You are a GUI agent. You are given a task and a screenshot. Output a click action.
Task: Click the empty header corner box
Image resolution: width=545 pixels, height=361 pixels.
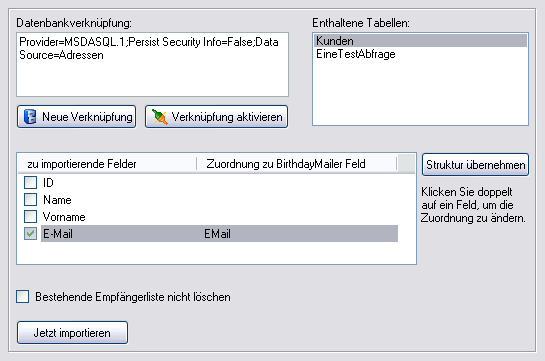(406, 164)
